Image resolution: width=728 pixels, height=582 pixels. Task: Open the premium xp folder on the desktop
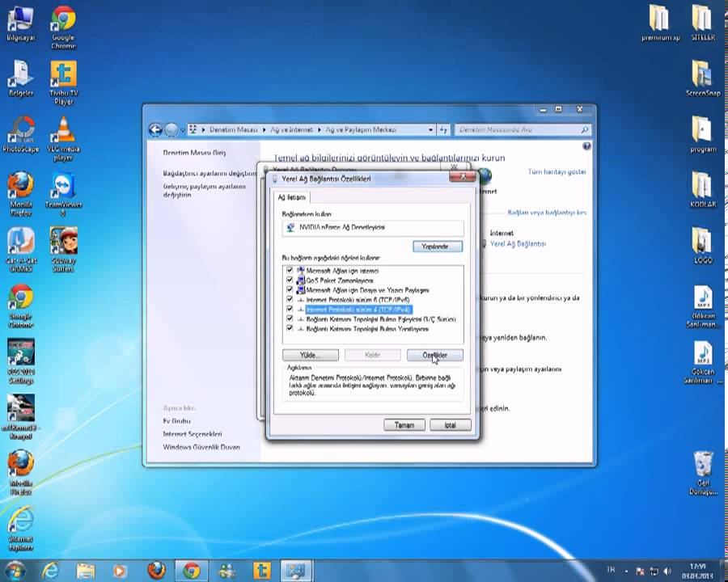click(x=660, y=23)
